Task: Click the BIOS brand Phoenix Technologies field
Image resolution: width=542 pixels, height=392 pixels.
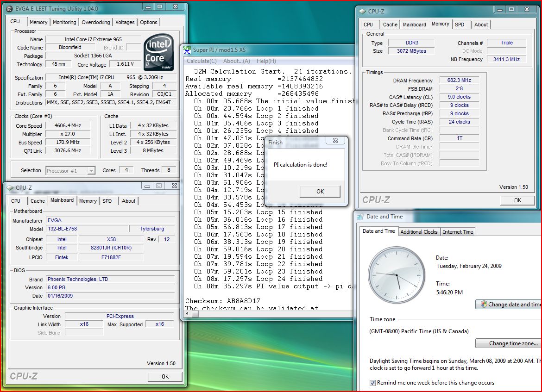Action: coord(110,279)
